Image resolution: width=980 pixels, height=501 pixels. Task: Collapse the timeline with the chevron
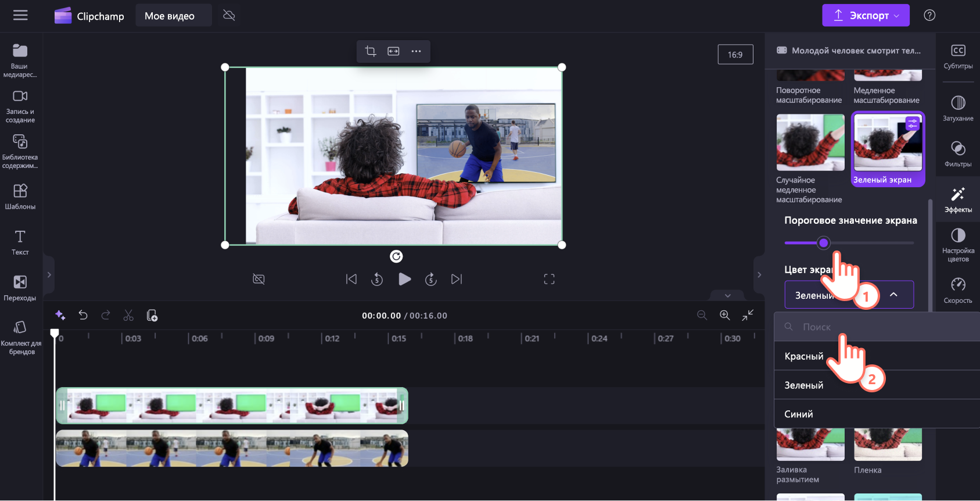[x=728, y=295]
